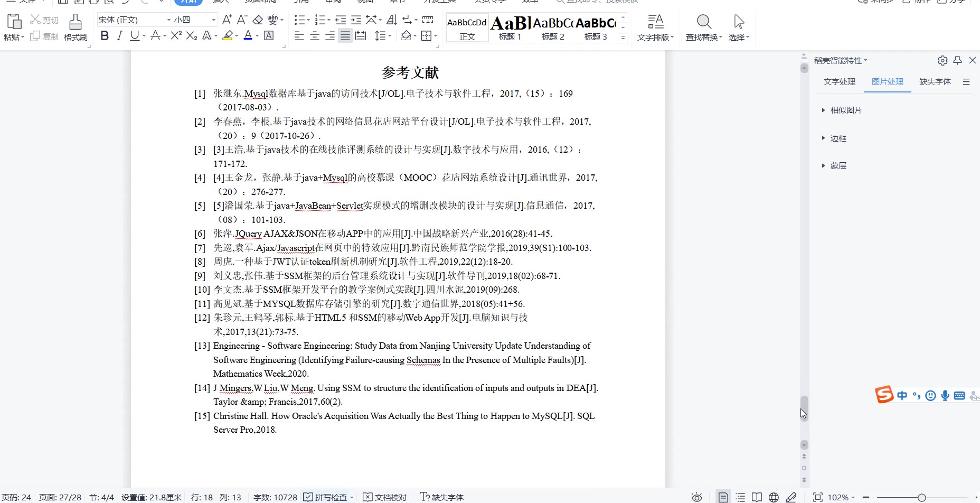Align text right

330,36
